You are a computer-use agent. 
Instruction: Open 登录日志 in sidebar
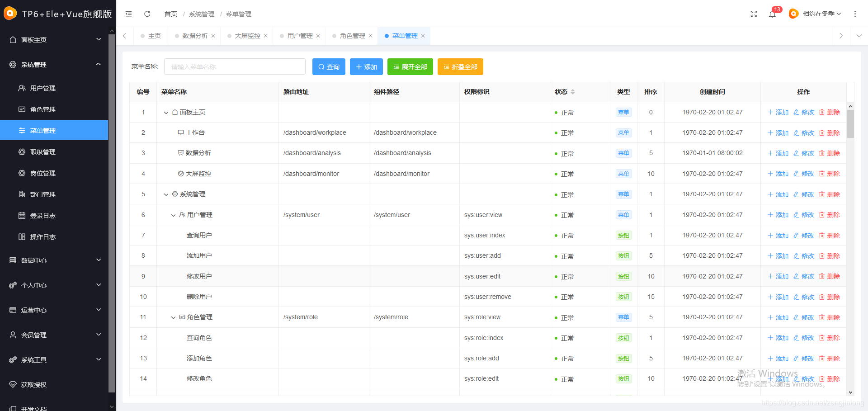54,216
